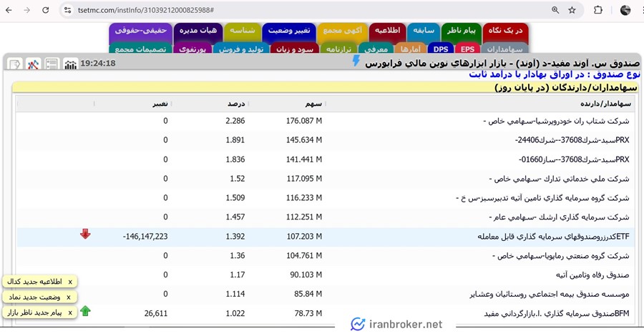Screen dimensions: 644x336
Task: Open the اطلاعیه tab
Action: [x=387, y=32]
